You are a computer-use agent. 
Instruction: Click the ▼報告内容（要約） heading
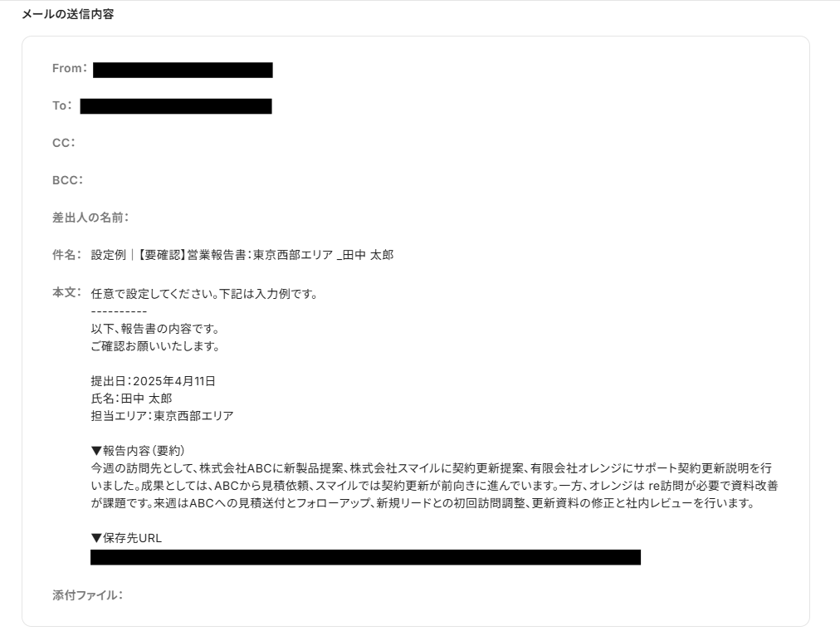[138, 451]
